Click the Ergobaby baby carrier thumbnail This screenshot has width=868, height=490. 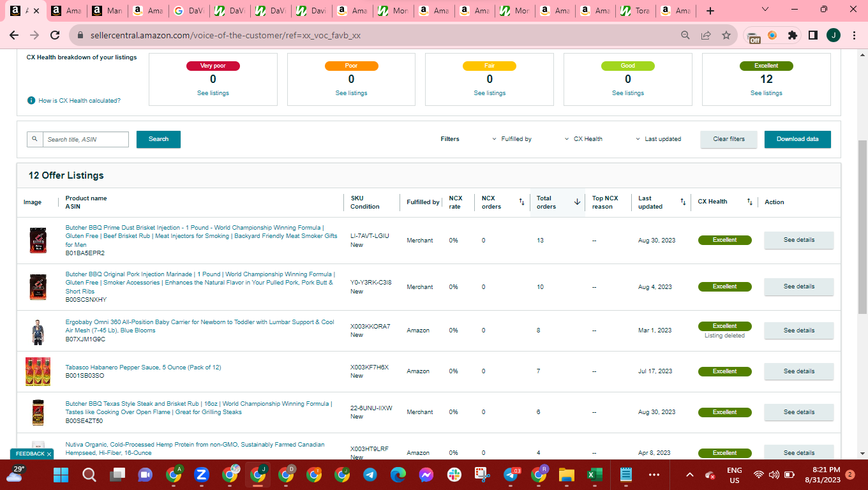[38, 330]
